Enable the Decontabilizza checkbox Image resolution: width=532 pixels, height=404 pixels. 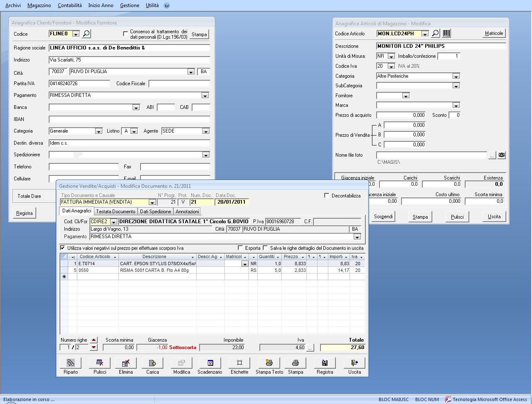[327, 195]
